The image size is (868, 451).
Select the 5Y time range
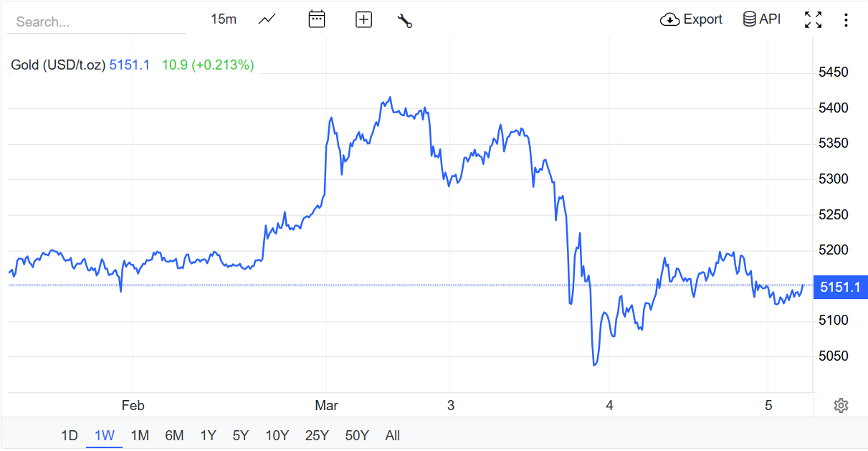(x=241, y=435)
